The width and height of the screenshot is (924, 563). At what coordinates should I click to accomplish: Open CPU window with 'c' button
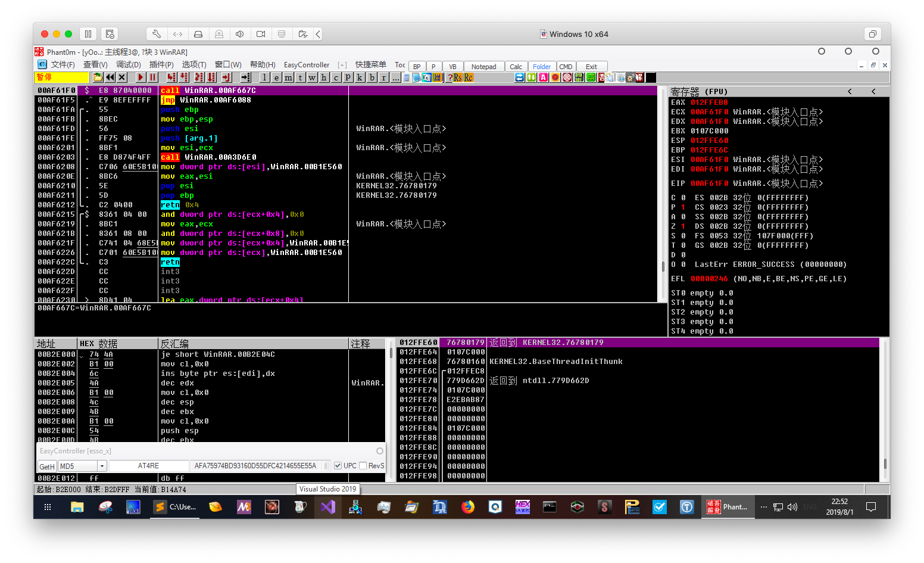[336, 77]
